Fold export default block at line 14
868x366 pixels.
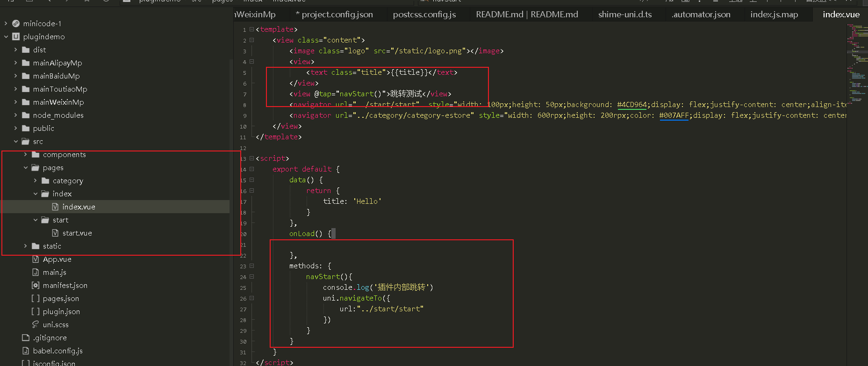(x=252, y=169)
